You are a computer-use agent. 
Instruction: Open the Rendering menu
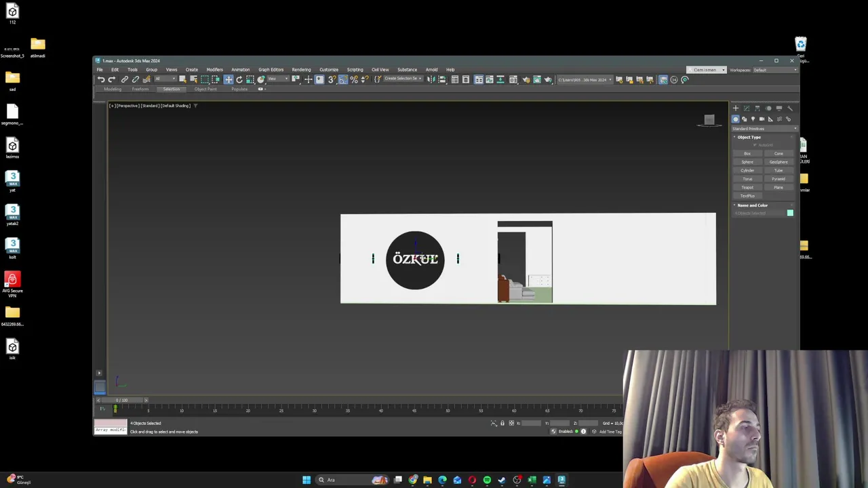[x=301, y=69]
